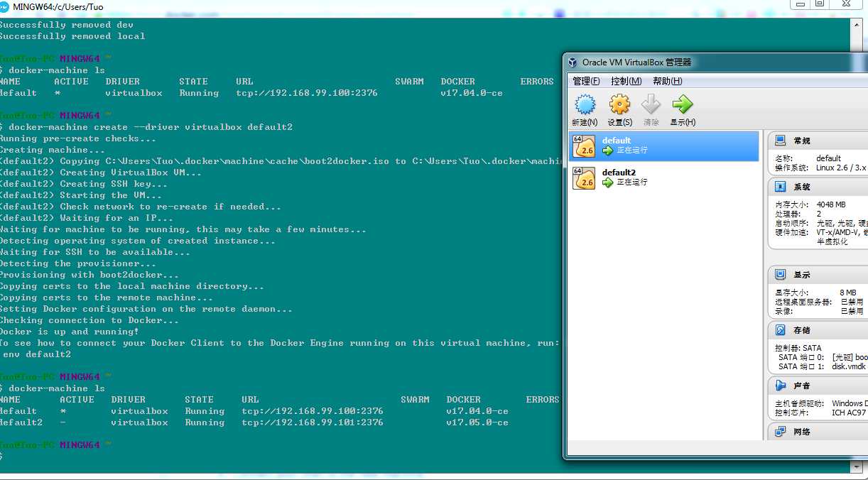The image size is (868, 480).
Task: Select the default VM list entry
Action: click(x=664, y=146)
